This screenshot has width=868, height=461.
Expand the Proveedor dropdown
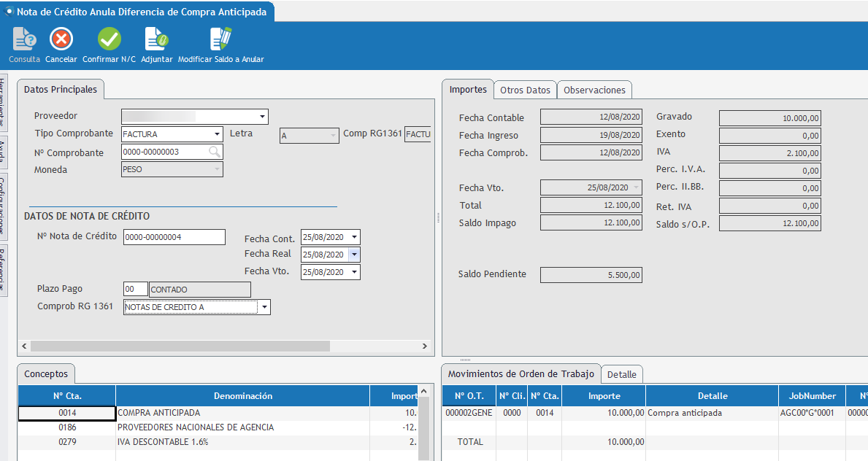[x=262, y=117]
